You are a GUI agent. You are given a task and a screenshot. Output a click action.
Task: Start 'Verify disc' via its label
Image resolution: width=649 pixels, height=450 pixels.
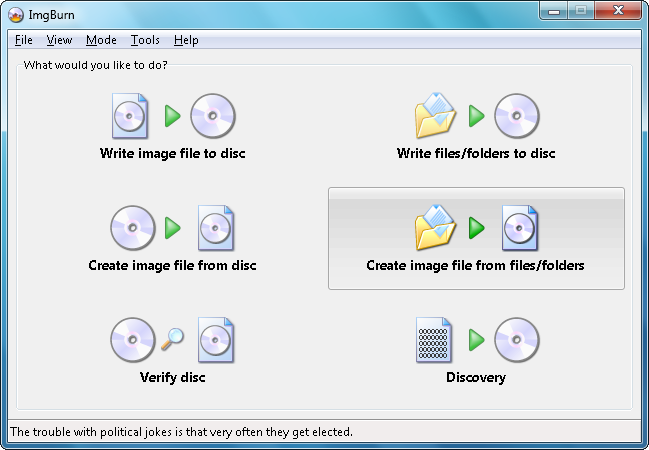pyautogui.click(x=173, y=378)
